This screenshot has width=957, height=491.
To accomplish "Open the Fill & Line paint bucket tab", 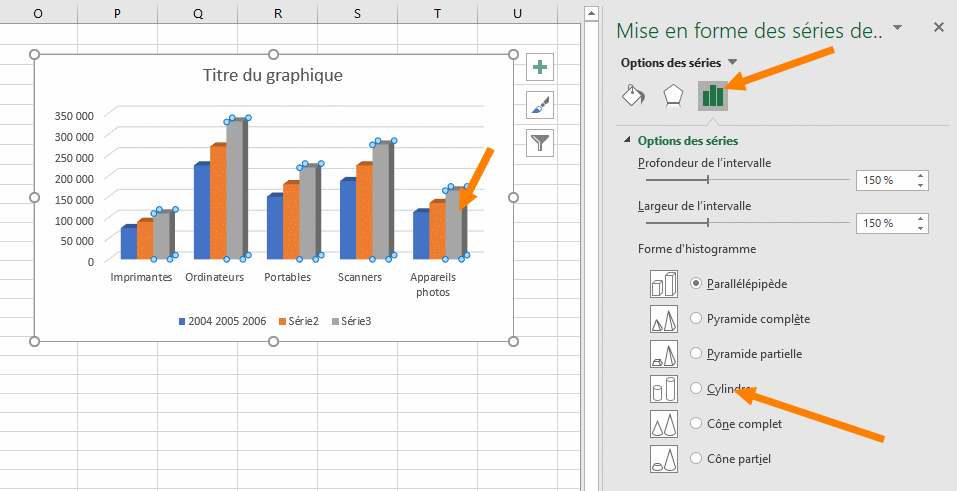I will (x=633, y=95).
